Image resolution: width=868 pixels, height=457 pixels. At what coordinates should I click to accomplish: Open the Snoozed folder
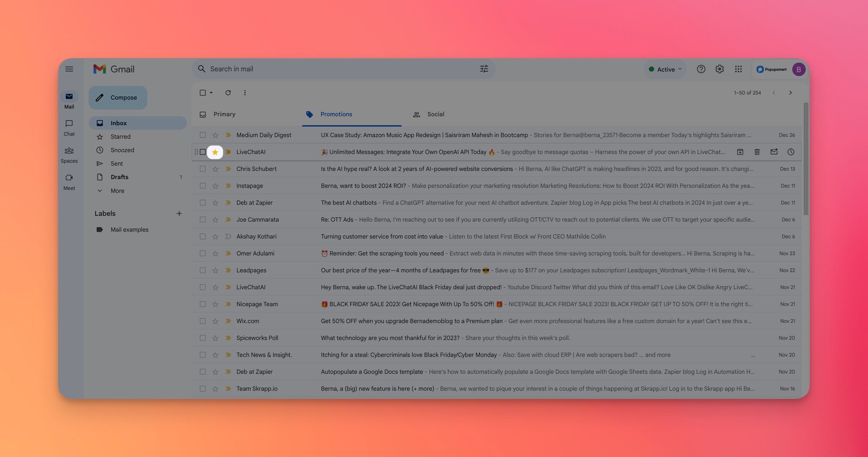137,150
